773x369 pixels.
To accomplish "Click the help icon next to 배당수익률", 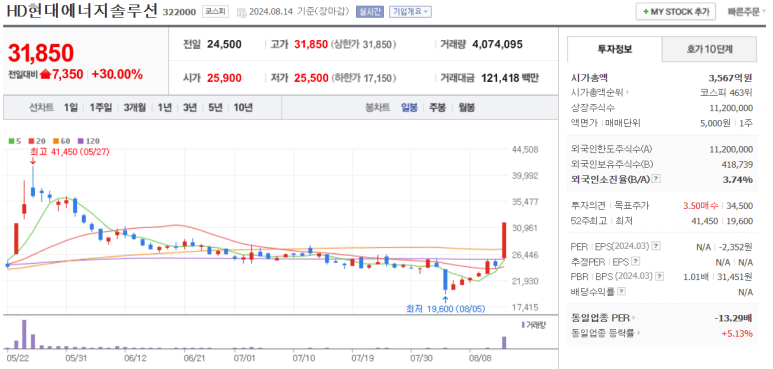I will tap(622, 292).
